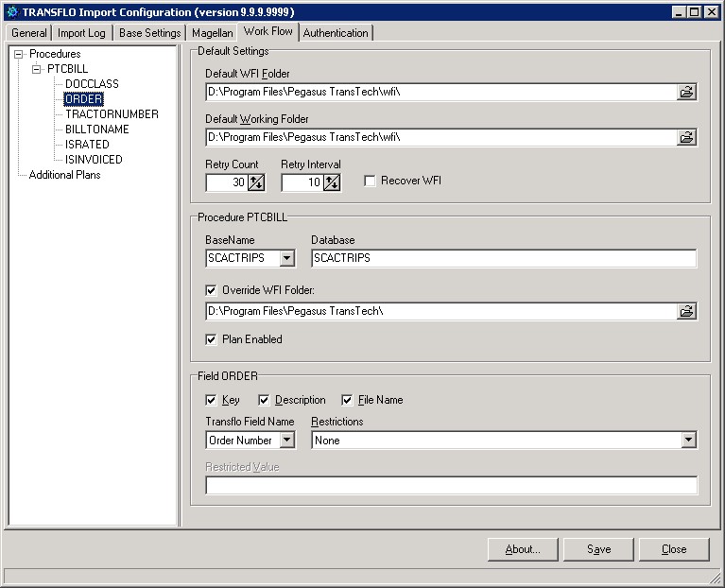
Task: Select the Procedures root label
Action: [55, 54]
